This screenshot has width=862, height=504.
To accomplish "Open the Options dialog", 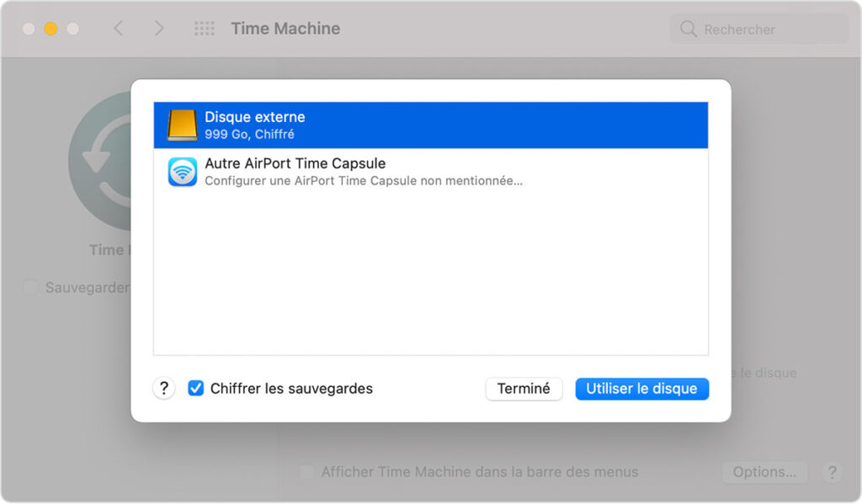I will tap(764, 472).
